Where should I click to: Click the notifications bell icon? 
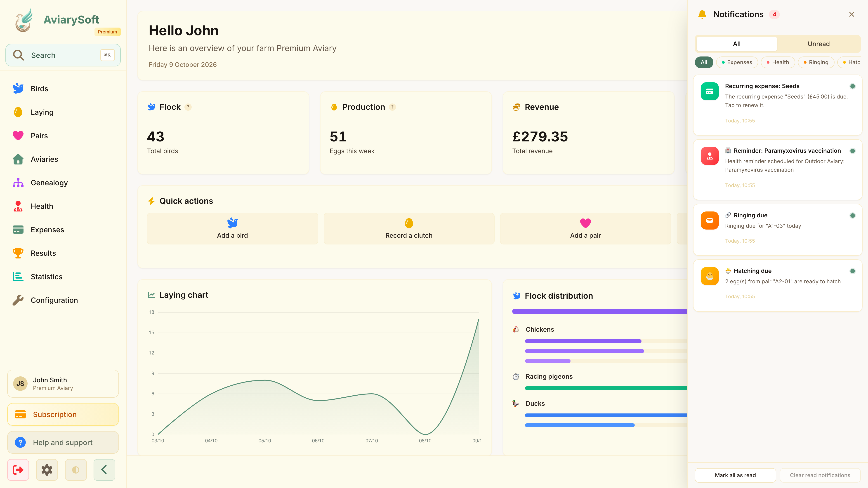[x=702, y=14]
